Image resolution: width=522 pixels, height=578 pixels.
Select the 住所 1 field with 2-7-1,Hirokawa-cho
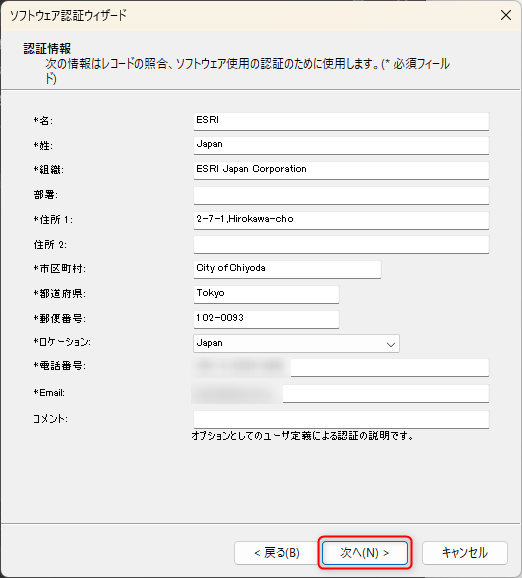(x=341, y=220)
